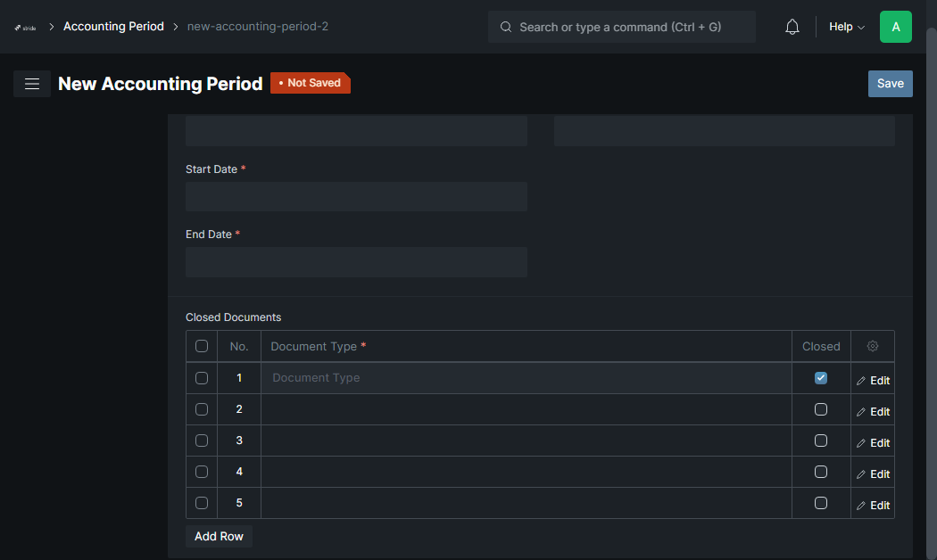The width and height of the screenshot is (937, 560).
Task: Edit row 2 of Closed Documents
Action: coord(873,411)
